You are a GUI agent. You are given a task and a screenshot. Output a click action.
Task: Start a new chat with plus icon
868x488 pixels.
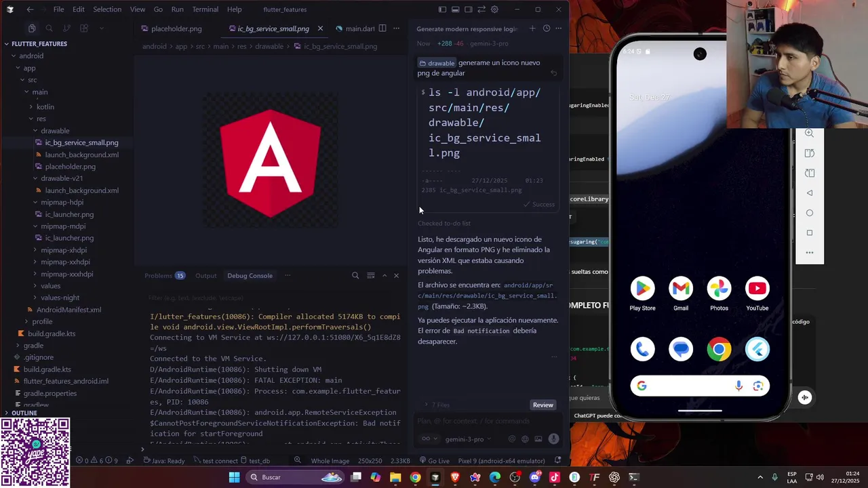click(532, 28)
